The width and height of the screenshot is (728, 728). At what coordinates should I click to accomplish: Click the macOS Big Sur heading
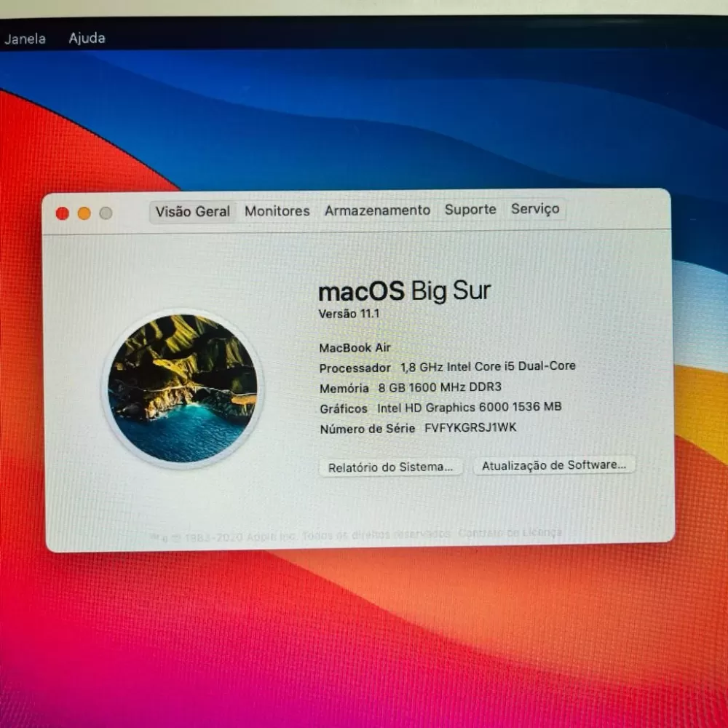click(x=404, y=291)
